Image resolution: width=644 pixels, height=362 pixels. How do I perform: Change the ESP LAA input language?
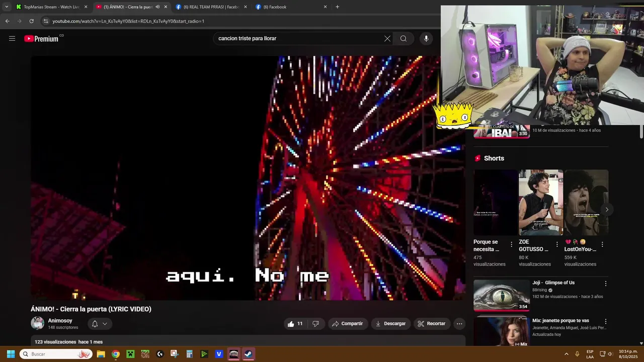[x=590, y=354]
